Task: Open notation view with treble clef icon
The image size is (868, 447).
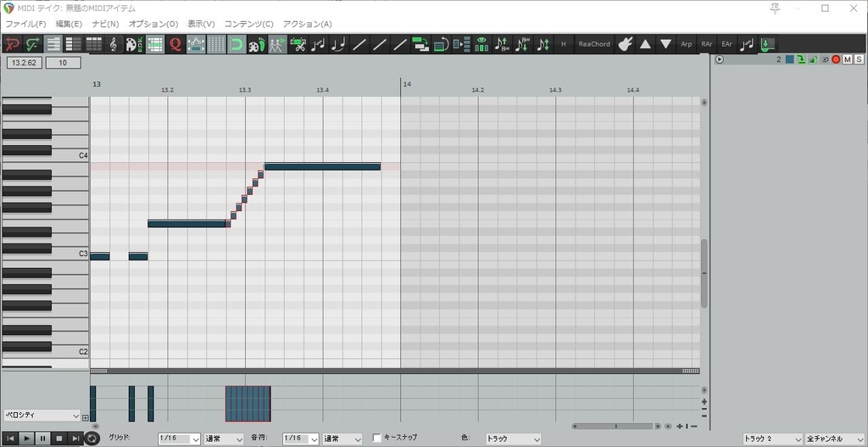Action: (x=114, y=44)
